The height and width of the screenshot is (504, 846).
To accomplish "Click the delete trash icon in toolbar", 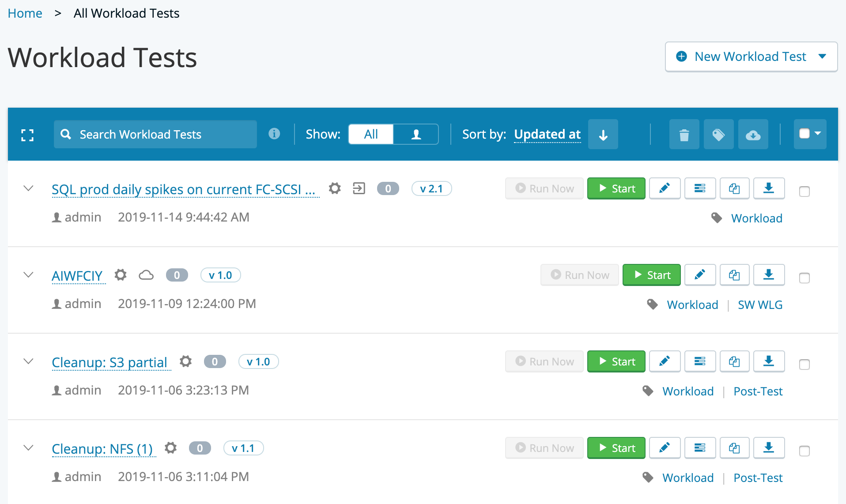I will [684, 134].
